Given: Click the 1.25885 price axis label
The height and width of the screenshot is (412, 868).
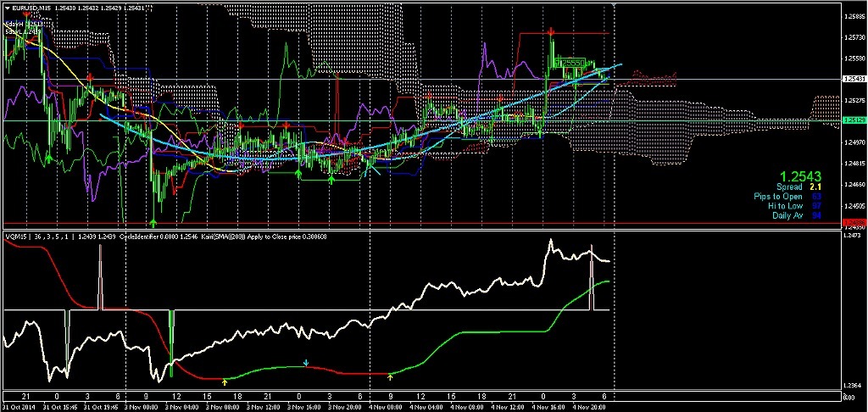Looking at the screenshot, I should click(853, 17).
